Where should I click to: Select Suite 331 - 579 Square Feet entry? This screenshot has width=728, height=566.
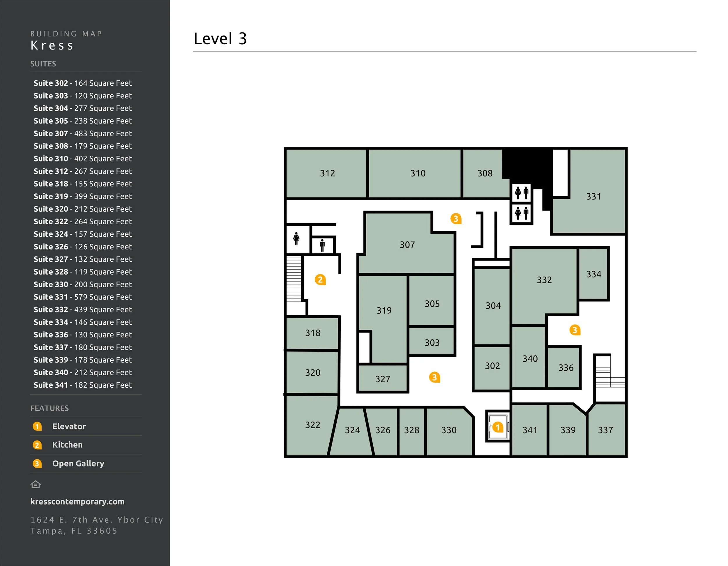tap(83, 297)
